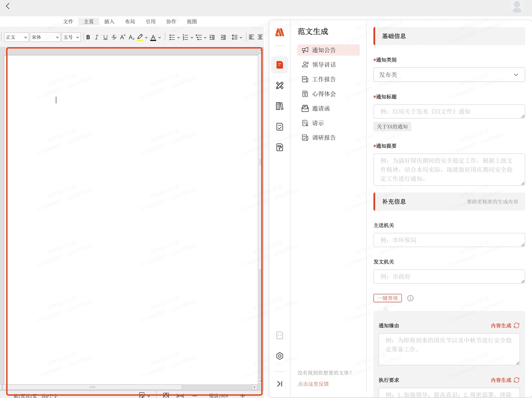
Task: Click the 点击这里反馈 feedback link
Action: coord(313,384)
